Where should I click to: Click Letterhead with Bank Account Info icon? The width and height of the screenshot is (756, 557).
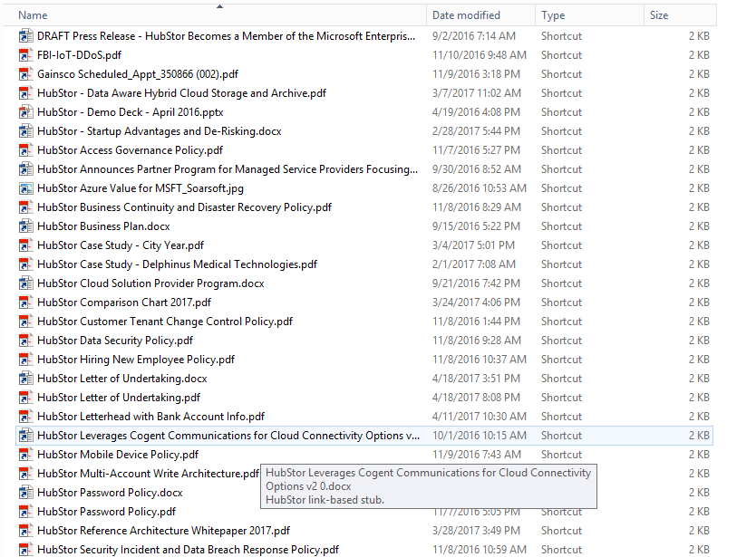click(25, 417)
